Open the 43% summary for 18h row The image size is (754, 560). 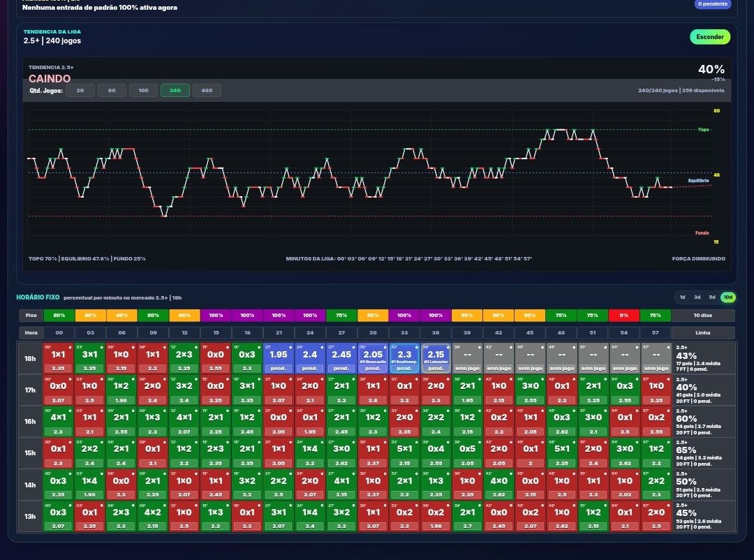[x=704, y=358]
